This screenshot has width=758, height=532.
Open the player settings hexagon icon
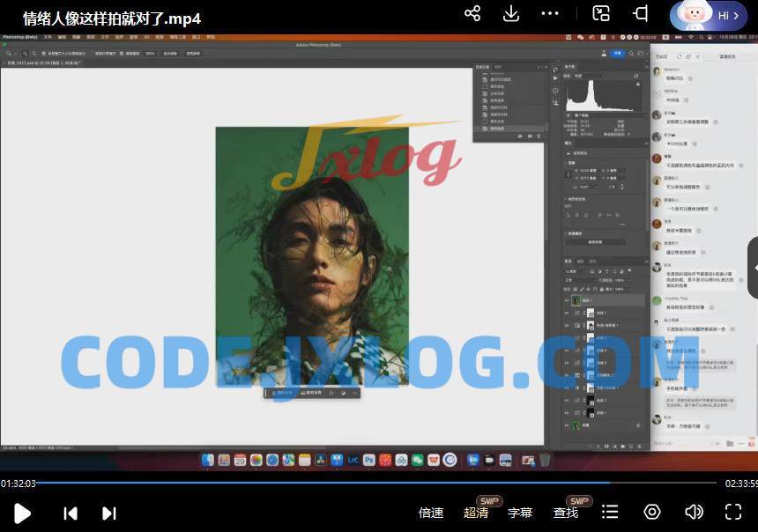pyautogui.click(x=652, y=512)
